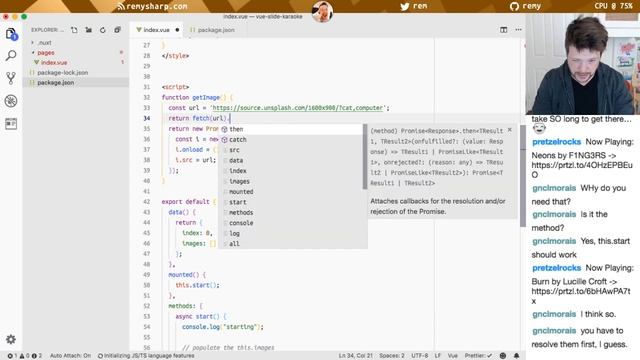Screen dimensions: 640x360
Task: Choose the 'all' autocomplete suggestion
Action: (x=291, y=244)
